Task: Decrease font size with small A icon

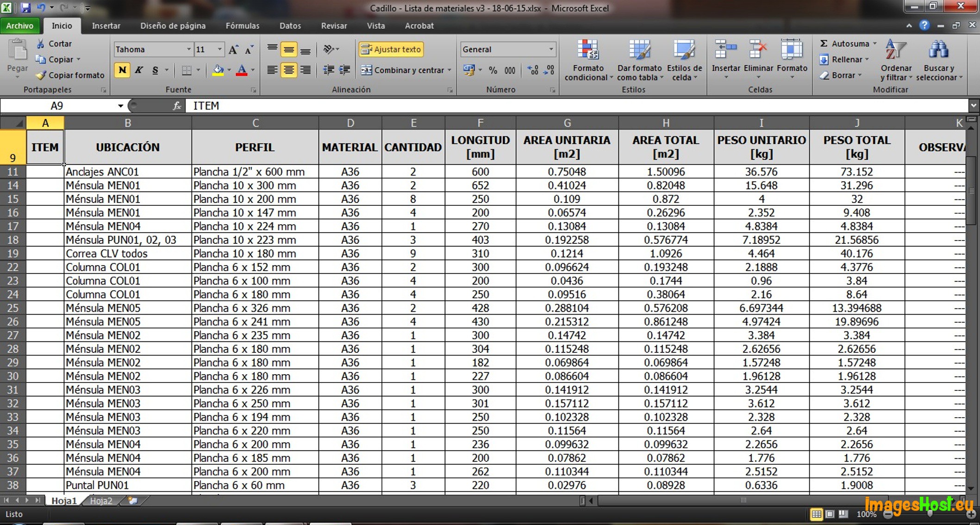Action: pyautogui.click(x=249, y=49)
